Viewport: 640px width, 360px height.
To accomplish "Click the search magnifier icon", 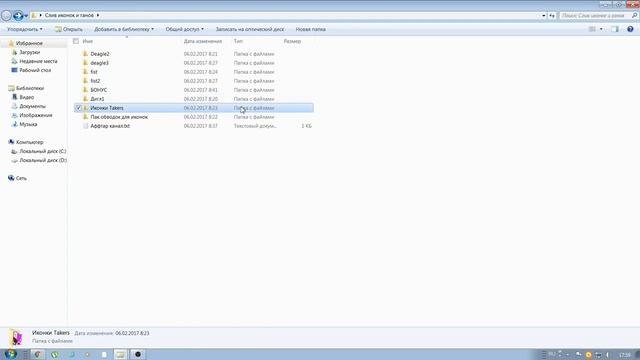I will 634,16.
